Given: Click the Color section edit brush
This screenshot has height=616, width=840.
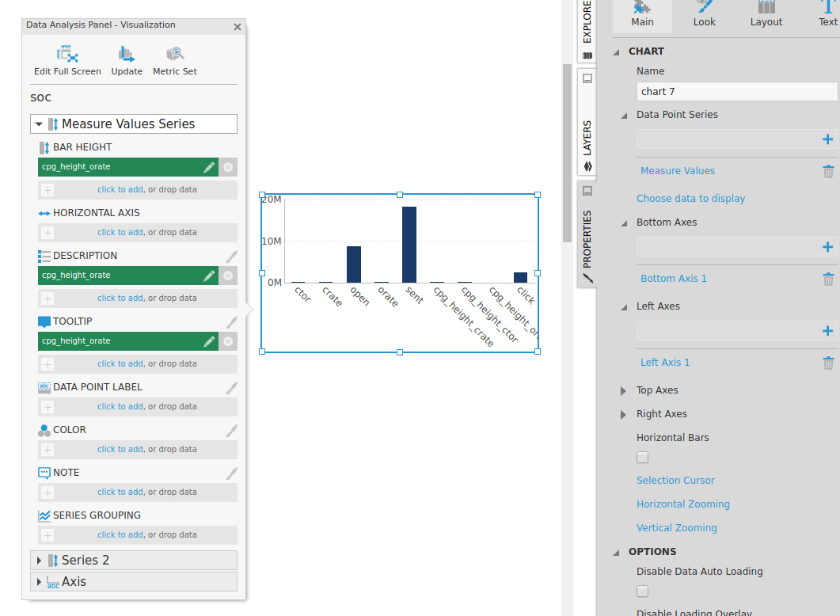Looking at the screenshot, I should point(231,431).
